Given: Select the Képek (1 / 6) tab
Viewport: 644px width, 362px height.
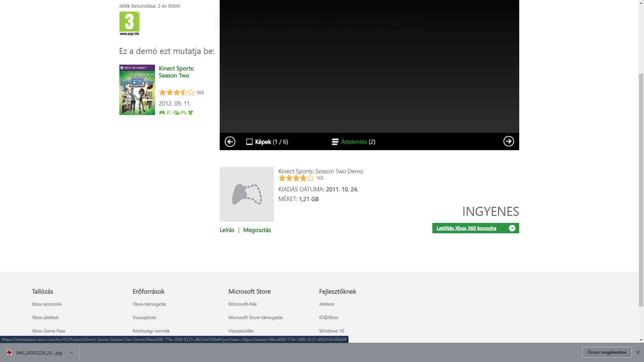Looking at the screenshot, I should coord(267,142).
